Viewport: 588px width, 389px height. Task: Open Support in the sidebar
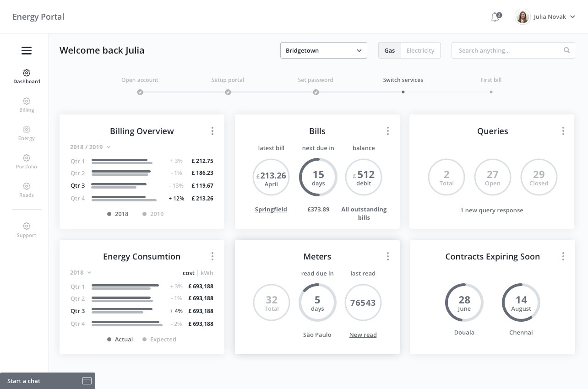[x=27, y=230]
